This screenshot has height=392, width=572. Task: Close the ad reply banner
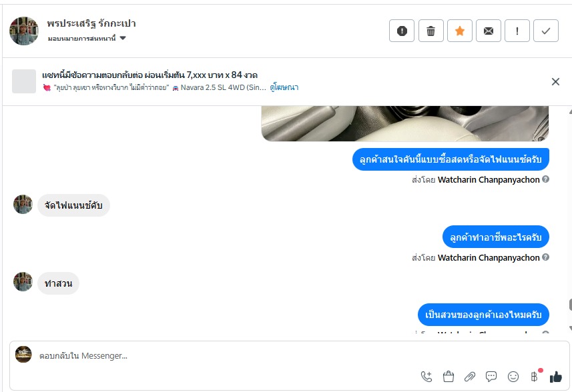pos(555,81)
